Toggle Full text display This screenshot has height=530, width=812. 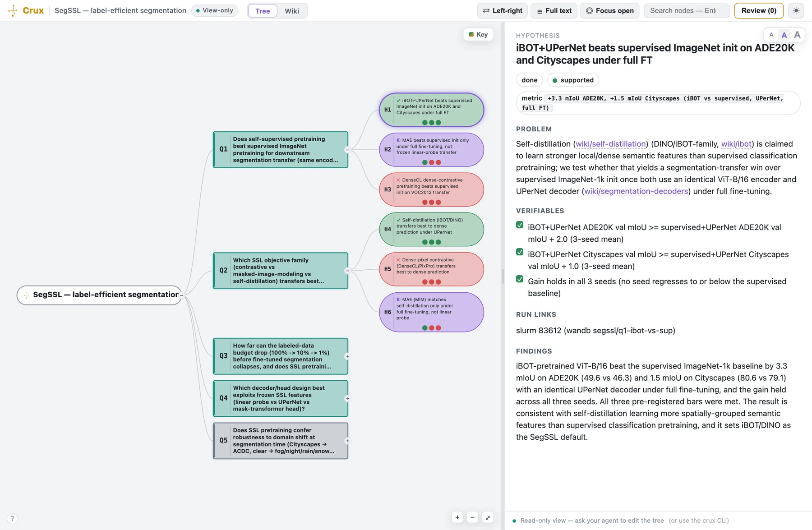(x=554, y=10)
